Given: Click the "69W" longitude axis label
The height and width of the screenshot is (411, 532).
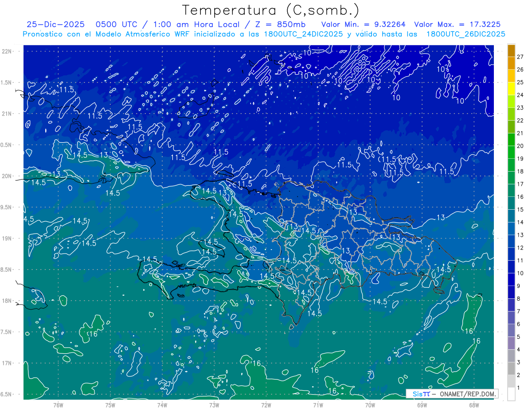Looking at the screenshot, I should coord(422,405).
